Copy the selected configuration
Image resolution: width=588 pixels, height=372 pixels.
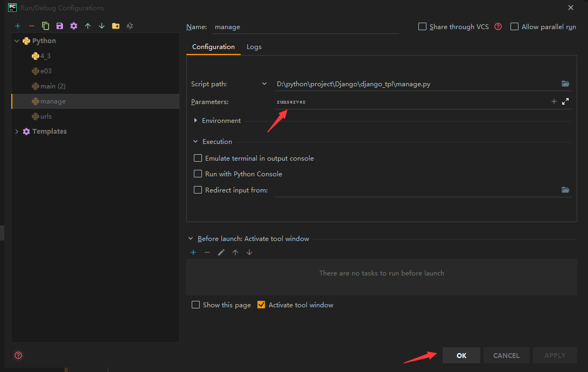click(45, 26)
